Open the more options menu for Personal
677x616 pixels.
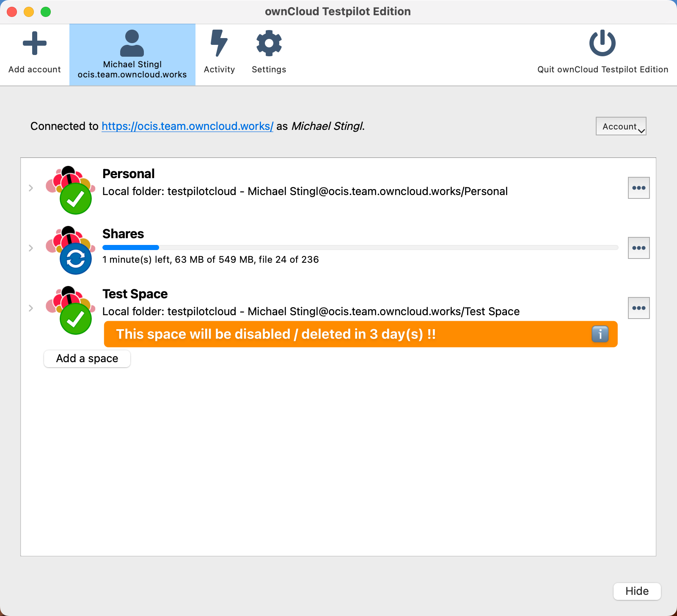click(639, 188)
